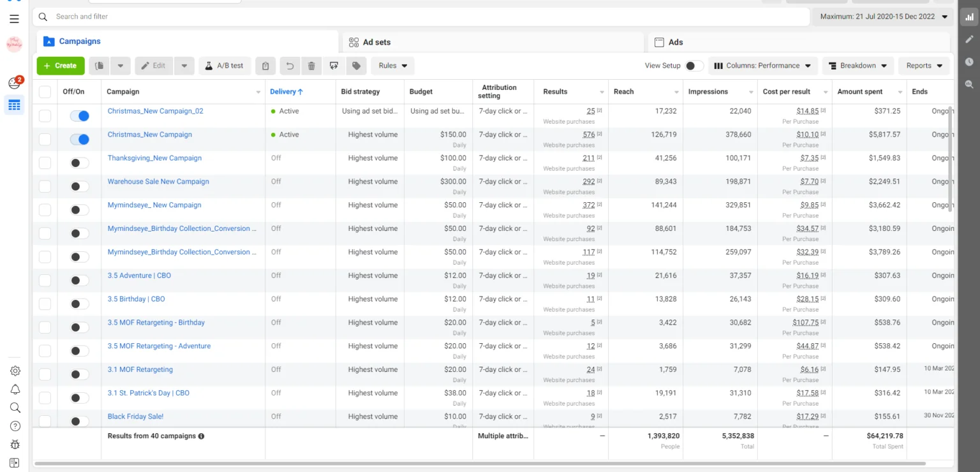The image size is (980, 472).
Task: Click the bug report icon in sidebar
Action: tap(15, 445)
